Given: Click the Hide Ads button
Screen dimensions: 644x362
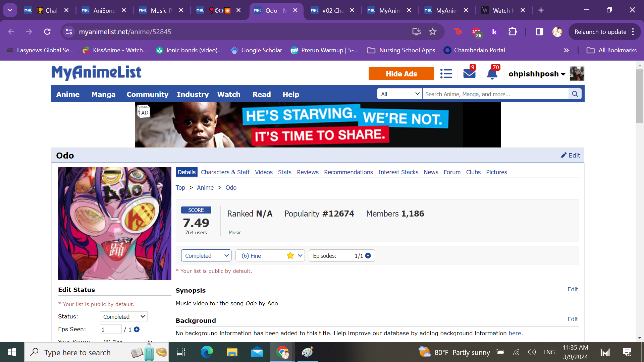Looking at the screenshot, I should pyautogui.click(x=401, y=74).
